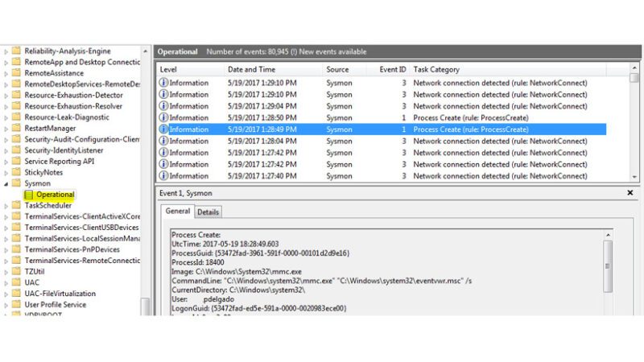644x362 pixels.
Task: Select the RemoteDesktopServices-RemoteDesktop tree item
Action: pyautogui.click(x=82, y=84)
